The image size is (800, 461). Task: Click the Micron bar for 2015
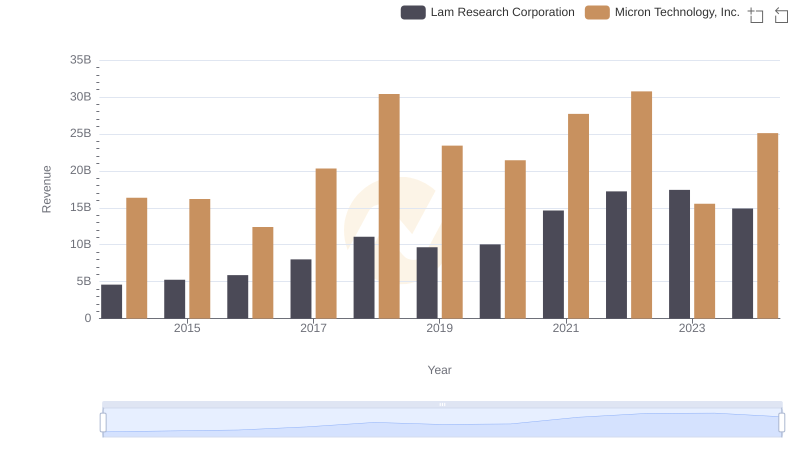pyautogui.click(x=199, y=259)
